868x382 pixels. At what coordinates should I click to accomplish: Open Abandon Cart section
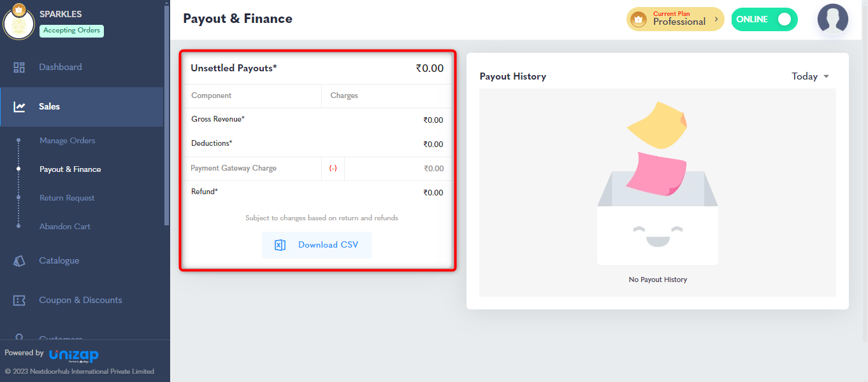coord(65,227)
